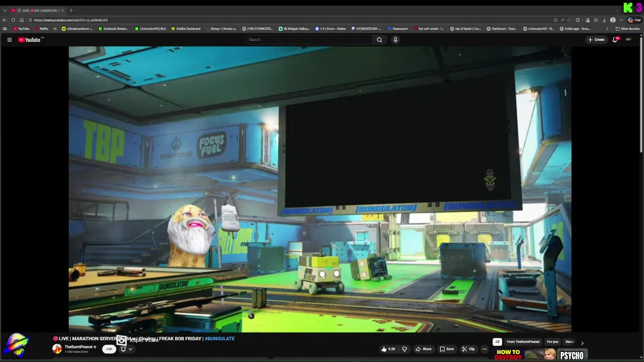Open ultimatecardzone bookmark
The height and width of the screenshot is (362, 644).
tap(76, 29)
